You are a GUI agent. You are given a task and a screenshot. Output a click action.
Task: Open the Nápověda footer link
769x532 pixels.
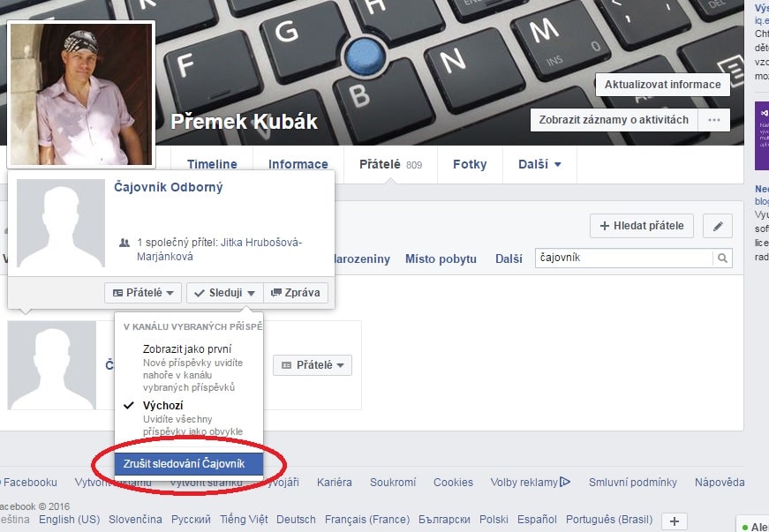tap(720, 483)
